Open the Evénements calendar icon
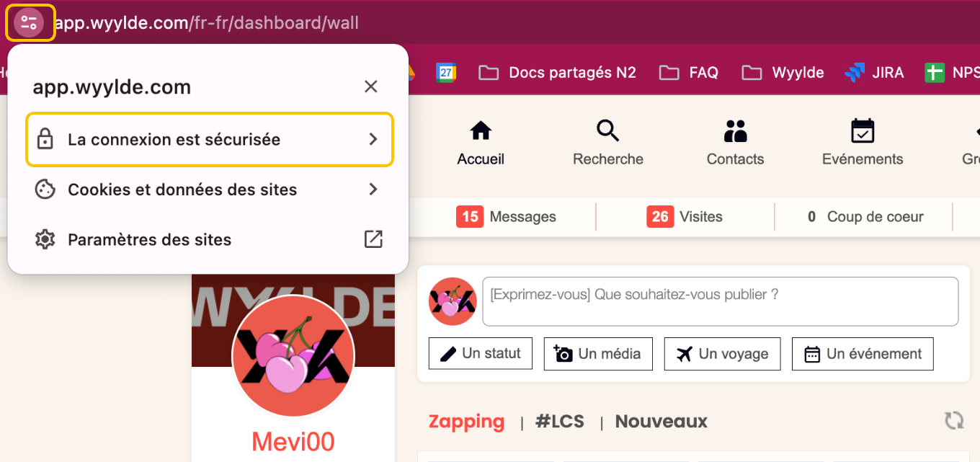The height and width of the screenshot is (462, 980). click(863, 131)
